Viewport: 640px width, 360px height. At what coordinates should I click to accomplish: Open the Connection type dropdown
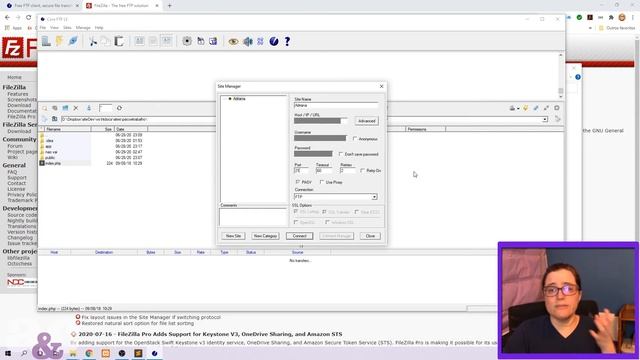click(374, 197)
